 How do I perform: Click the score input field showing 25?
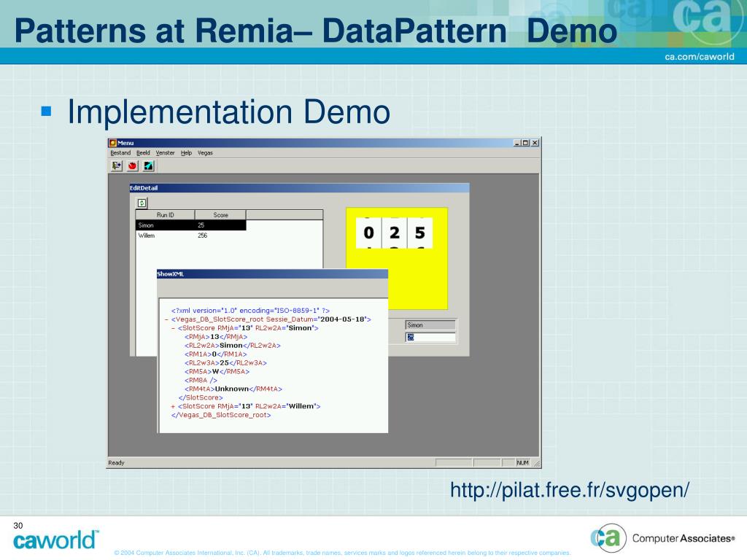click(430, 337)
